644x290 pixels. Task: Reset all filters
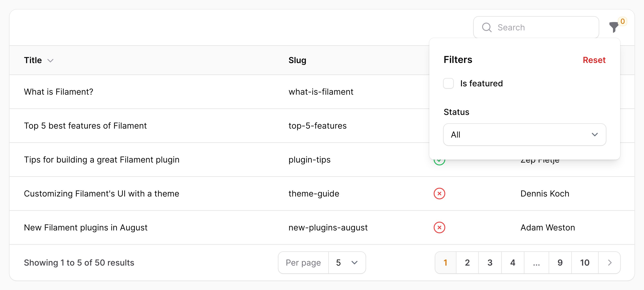pos(594,60)
